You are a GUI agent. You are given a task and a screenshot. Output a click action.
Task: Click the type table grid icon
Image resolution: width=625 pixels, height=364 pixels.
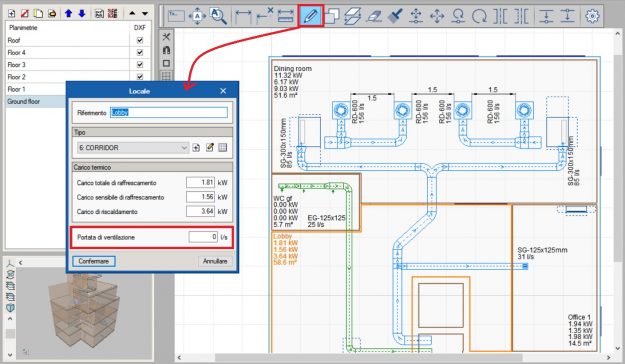[x=223, y=148]
